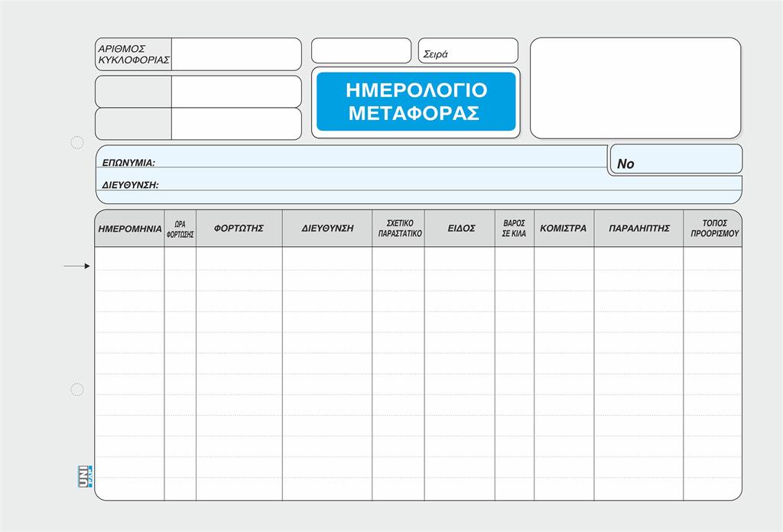783x532 pixels.
Task: Click the ΗΜΕΡΟΛΟΓΙΟ ΜΕΤΑΦΟΡΑΣ blue title
Action: point(416,102)
